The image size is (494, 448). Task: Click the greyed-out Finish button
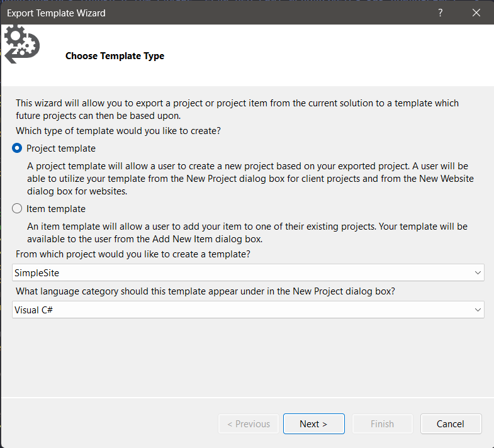pos(382,424)
